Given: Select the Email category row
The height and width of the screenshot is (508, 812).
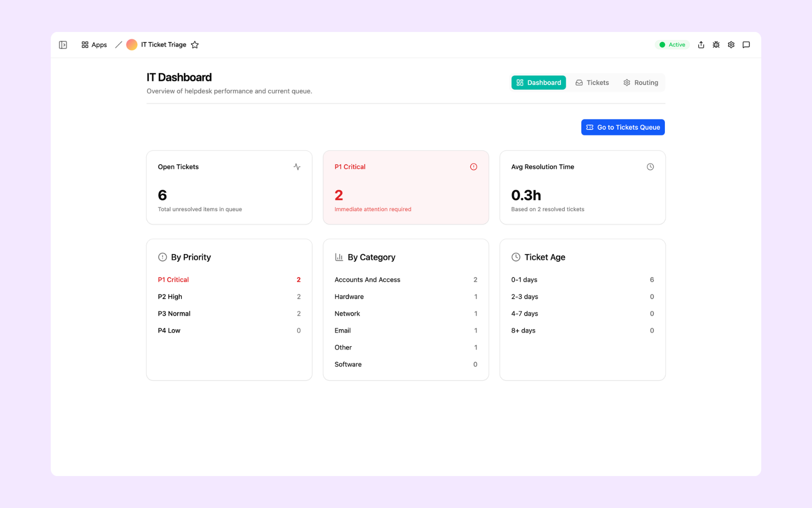Looking at the screenshot, I should 406,331.
